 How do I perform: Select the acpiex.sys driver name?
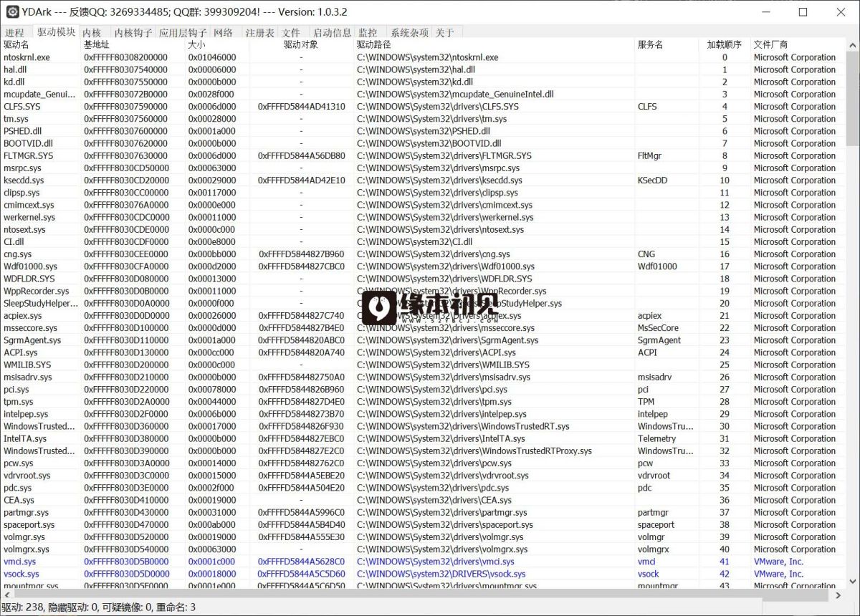(23, 316)
